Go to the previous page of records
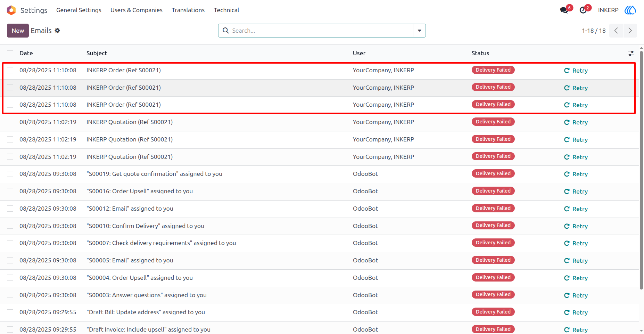644x334 pixels. pyautogui.click(x=616, y=31)
